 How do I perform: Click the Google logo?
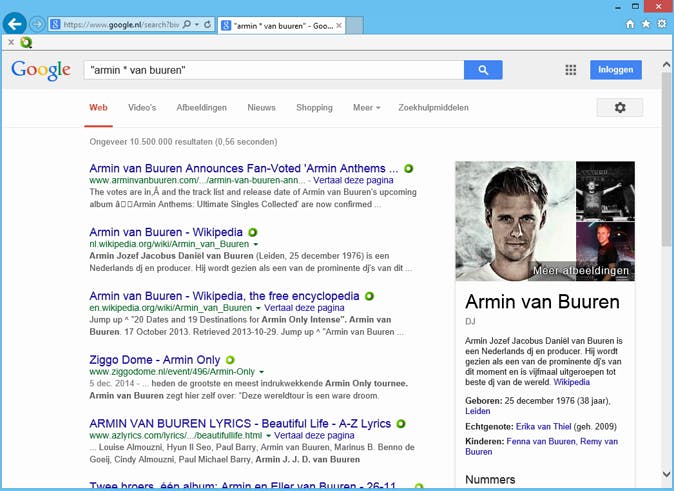click(41, 71)
